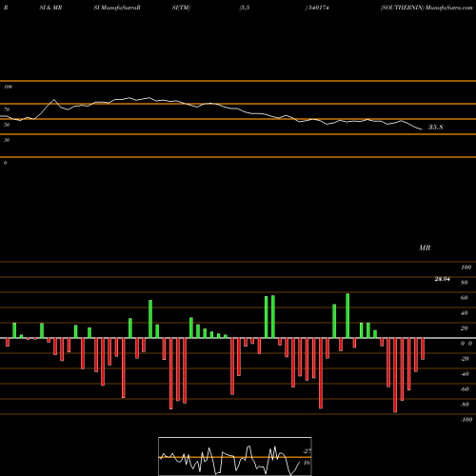Click the RSI axis label 0
The height and width of the screenshot is (476, 476).
[5, 163]
